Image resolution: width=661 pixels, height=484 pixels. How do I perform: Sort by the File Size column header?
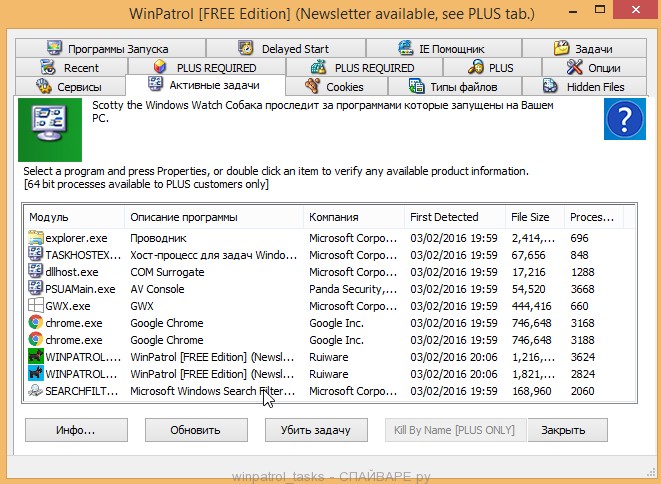[535, 217]
